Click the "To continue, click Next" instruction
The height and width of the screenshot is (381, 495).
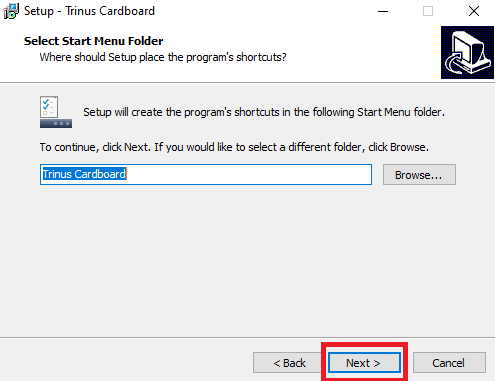[234, 147]
